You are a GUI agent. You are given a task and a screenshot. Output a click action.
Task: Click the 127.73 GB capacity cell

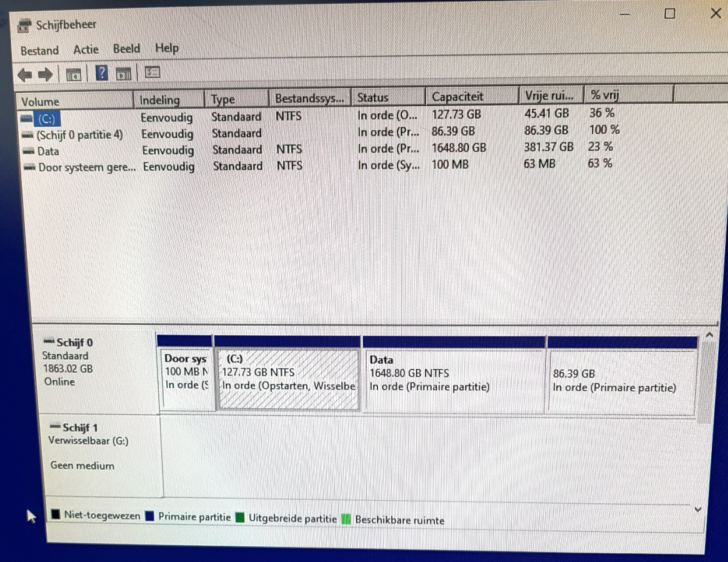coord(456,114)
